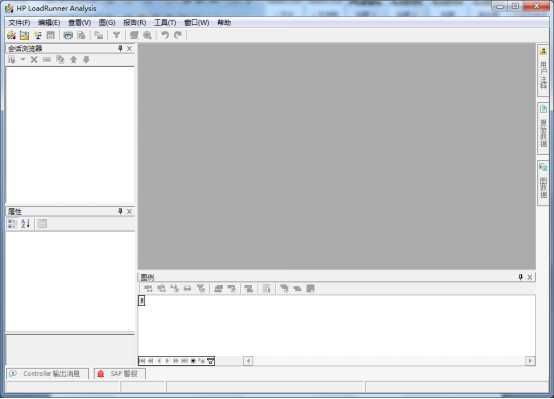Open the 文件(F) menu
Image resolution: width=554 pixels, height=399 pixels.
tap(19, 23)
